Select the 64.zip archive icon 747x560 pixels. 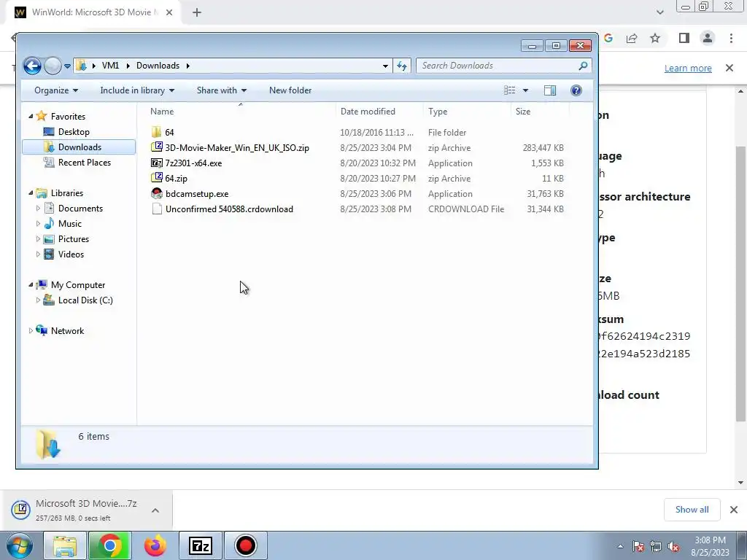point(156,178)
